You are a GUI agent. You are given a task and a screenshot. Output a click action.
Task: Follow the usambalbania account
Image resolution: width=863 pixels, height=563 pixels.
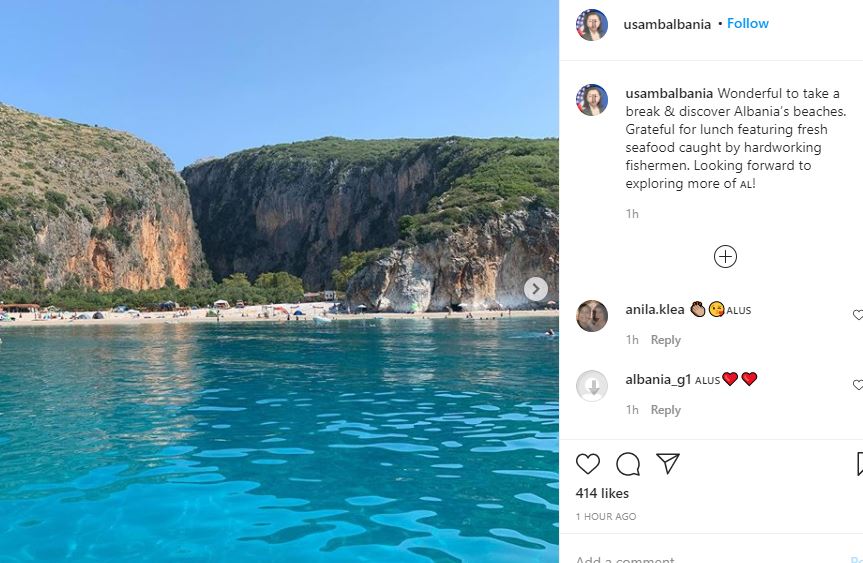pos(748,23)
